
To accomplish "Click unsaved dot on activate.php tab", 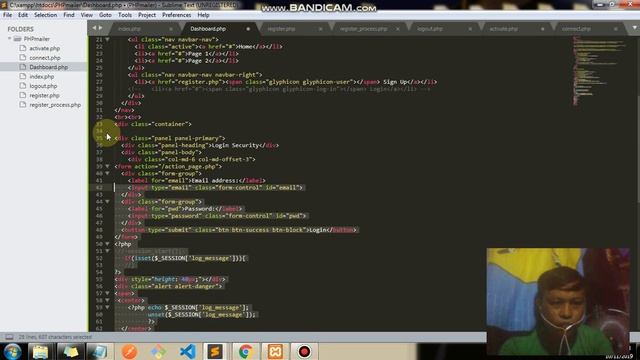I will click(542, 29).
